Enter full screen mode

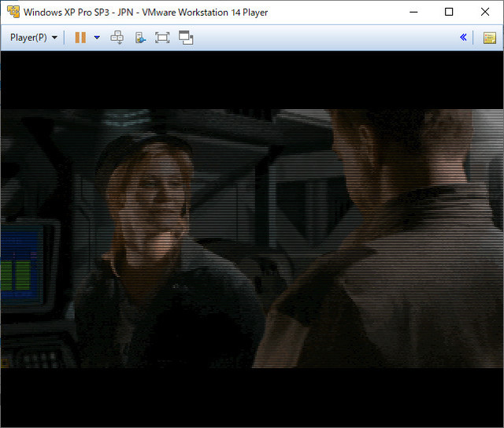[x=162, y=38]
